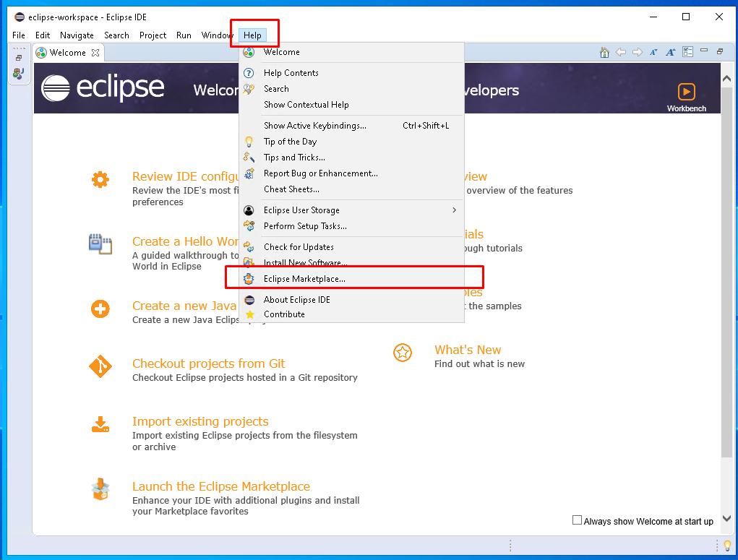Select Report Bug or Enhancement
Viewport: 738px width, 560px height.
351,173
